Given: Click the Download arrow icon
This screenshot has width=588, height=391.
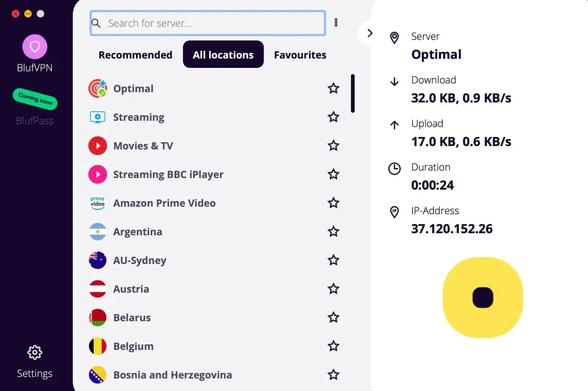Looking at the screenshot, I should click(x=394, y=81).
